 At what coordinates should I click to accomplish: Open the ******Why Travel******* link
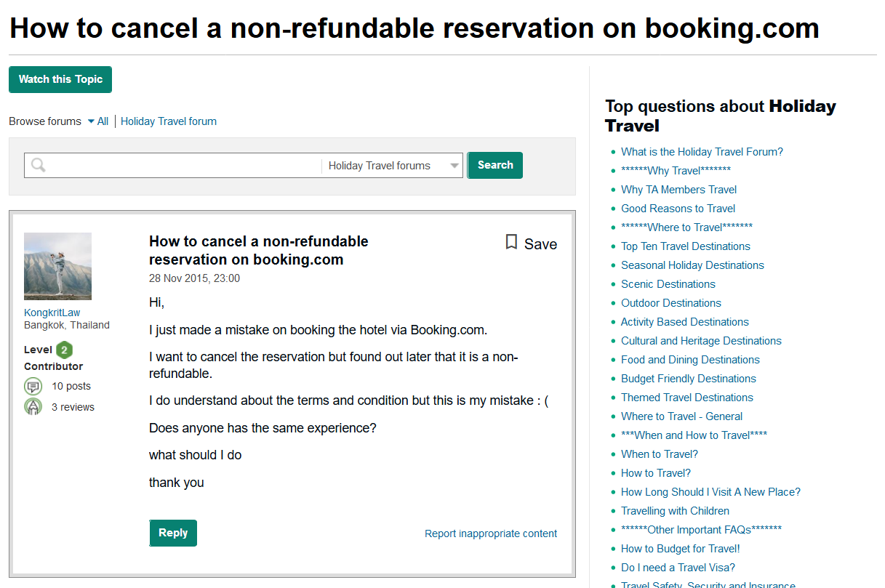click(x=676, y=171)
